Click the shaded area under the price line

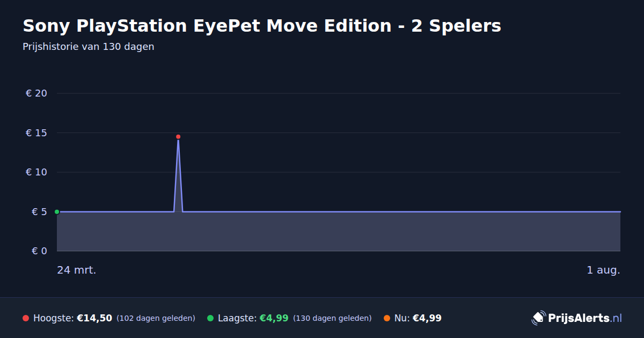point(339,231)
